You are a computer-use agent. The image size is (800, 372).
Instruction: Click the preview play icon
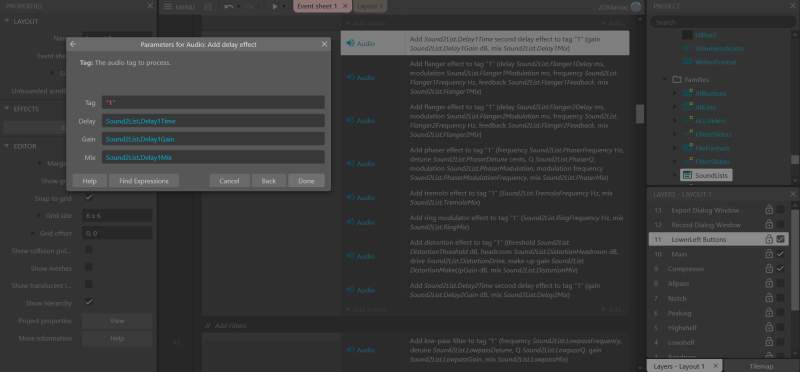tap(275, 7)
